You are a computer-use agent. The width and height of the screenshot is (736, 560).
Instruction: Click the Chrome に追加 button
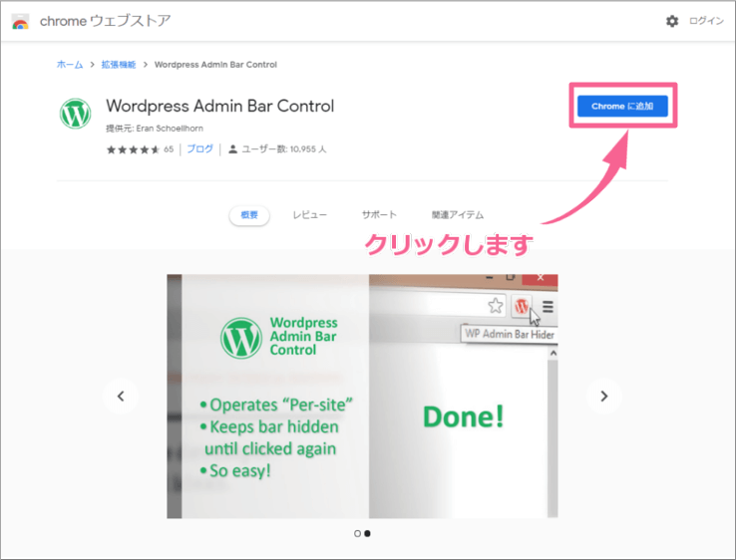(x=622, y=106)
